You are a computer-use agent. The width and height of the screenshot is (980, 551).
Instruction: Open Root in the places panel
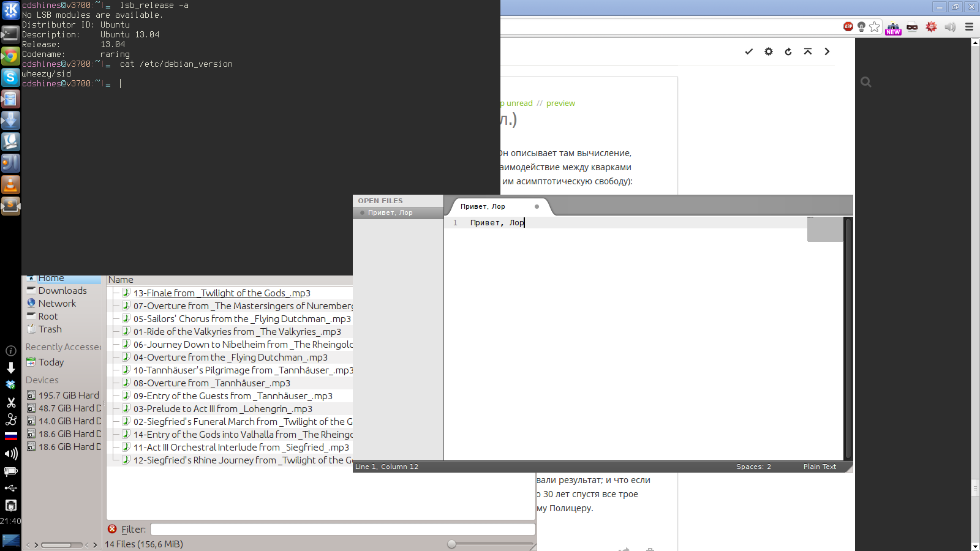48,317
